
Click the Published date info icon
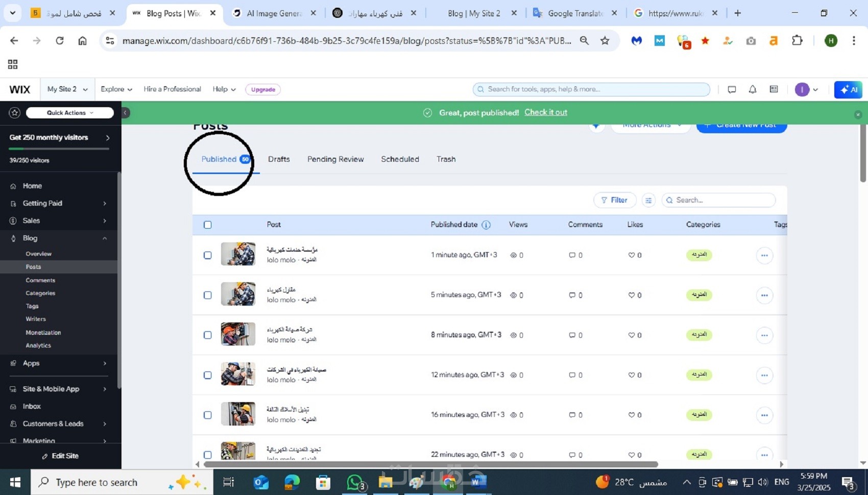pos(486,225)
